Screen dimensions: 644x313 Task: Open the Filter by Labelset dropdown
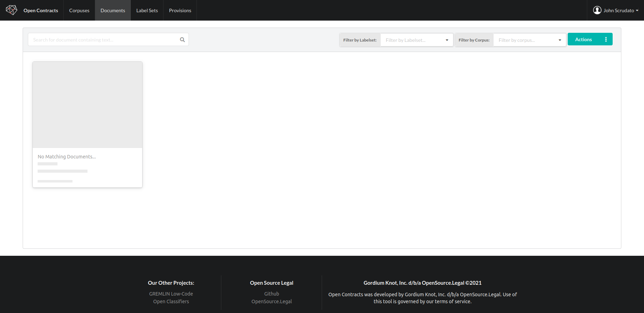click(x=417, y=40)
